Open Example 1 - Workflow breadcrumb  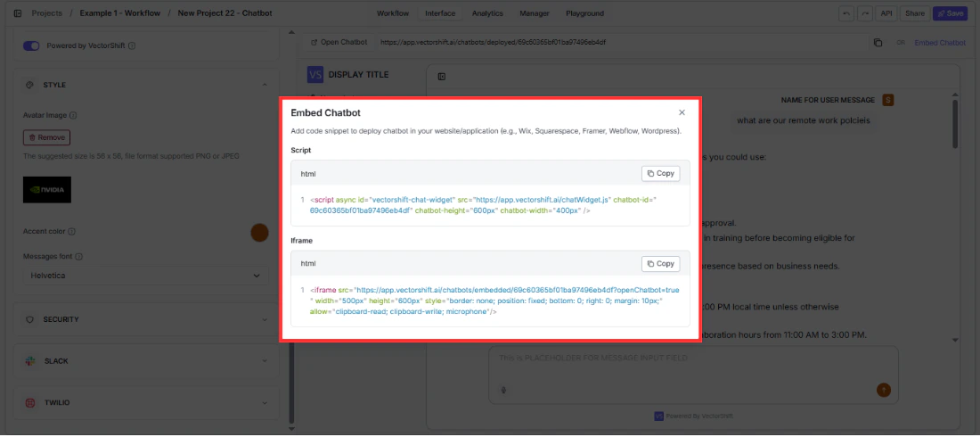pyautogui.click(x=120, y=13)
